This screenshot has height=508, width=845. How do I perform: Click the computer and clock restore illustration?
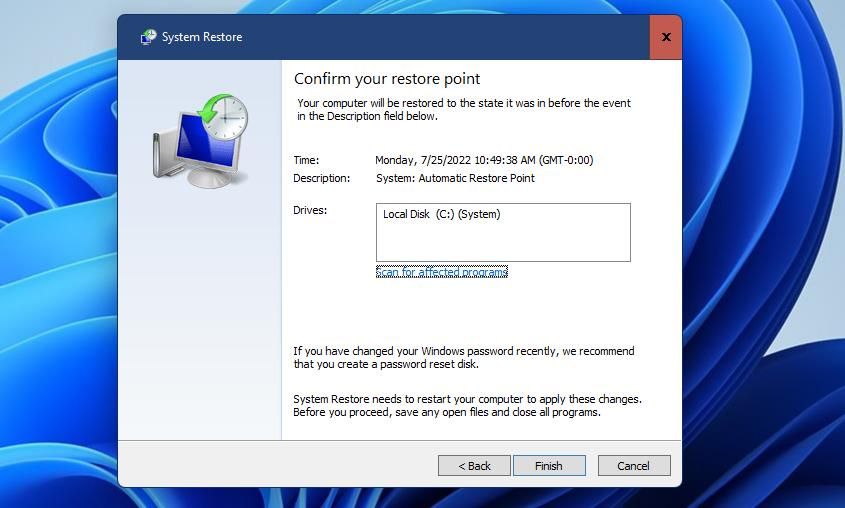click(x=200, y=141)
